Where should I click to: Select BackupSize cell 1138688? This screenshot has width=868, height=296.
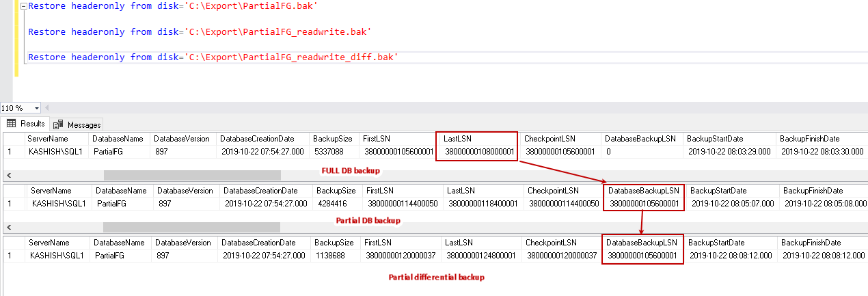pyautogui.click(x=336, y=255)
